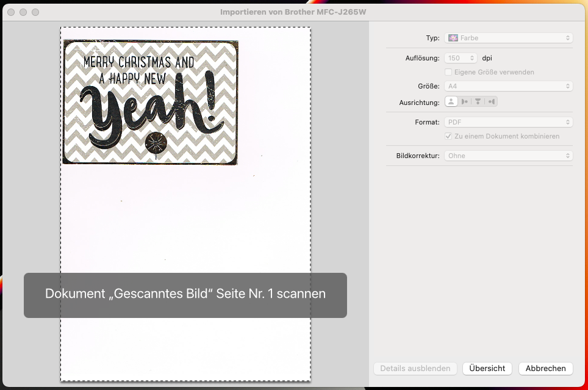This screenshot has width=588, height=390.
Task: Click the zoom window button
Action: point(35,12)
